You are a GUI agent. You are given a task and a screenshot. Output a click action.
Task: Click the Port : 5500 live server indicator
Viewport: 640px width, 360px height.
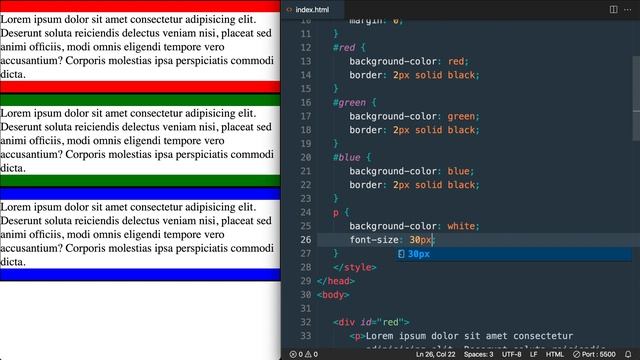(594, 354)
